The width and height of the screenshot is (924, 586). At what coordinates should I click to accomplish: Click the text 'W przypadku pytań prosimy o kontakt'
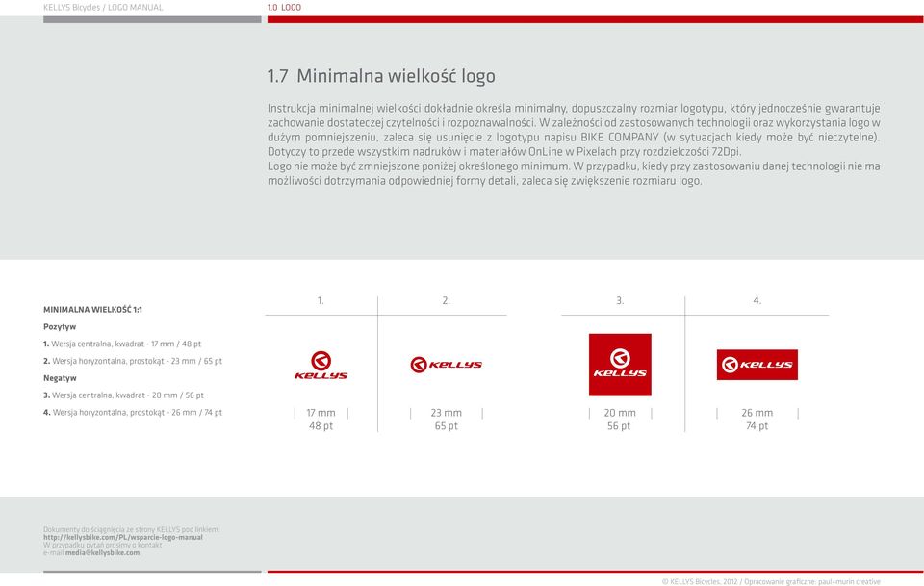click(x=103, y=545)
